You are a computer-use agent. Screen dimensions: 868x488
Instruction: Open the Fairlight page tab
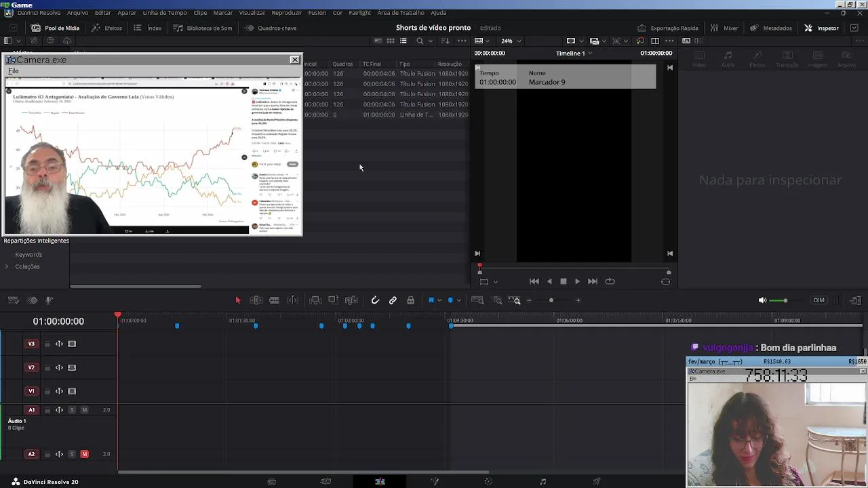pyautogui.click(x=542, y=481)
